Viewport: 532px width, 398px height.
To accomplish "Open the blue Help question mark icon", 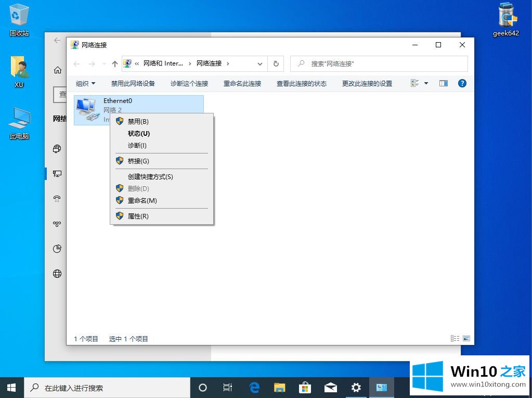I will click(x=462, y=83).
